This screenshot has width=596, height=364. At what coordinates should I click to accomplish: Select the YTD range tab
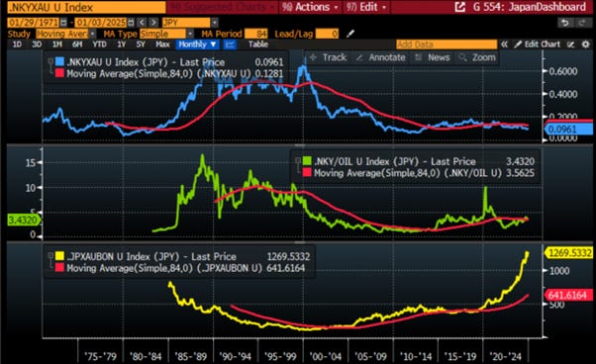[100, 45]
